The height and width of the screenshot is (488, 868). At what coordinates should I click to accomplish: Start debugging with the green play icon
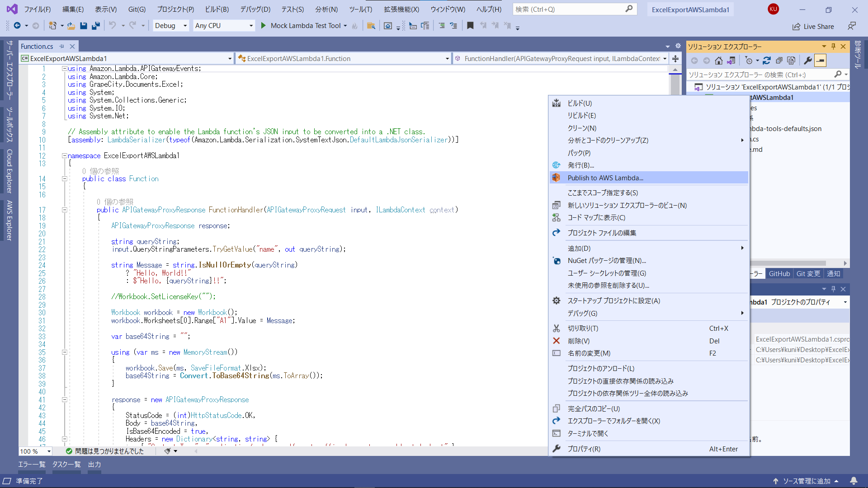264,26
